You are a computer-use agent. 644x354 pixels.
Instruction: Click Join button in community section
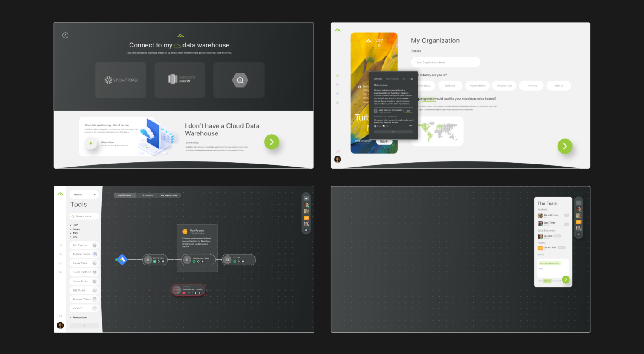[x=408, y=111]
